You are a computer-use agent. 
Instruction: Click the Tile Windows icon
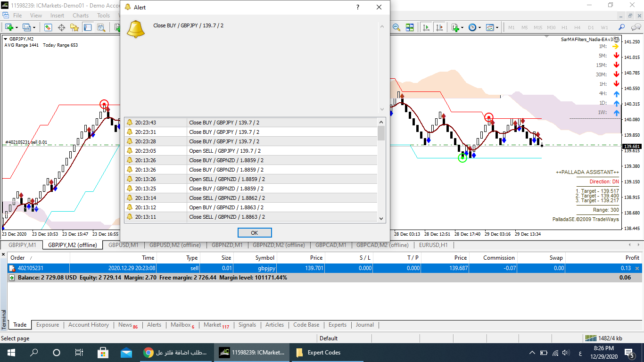coord(409,27)
